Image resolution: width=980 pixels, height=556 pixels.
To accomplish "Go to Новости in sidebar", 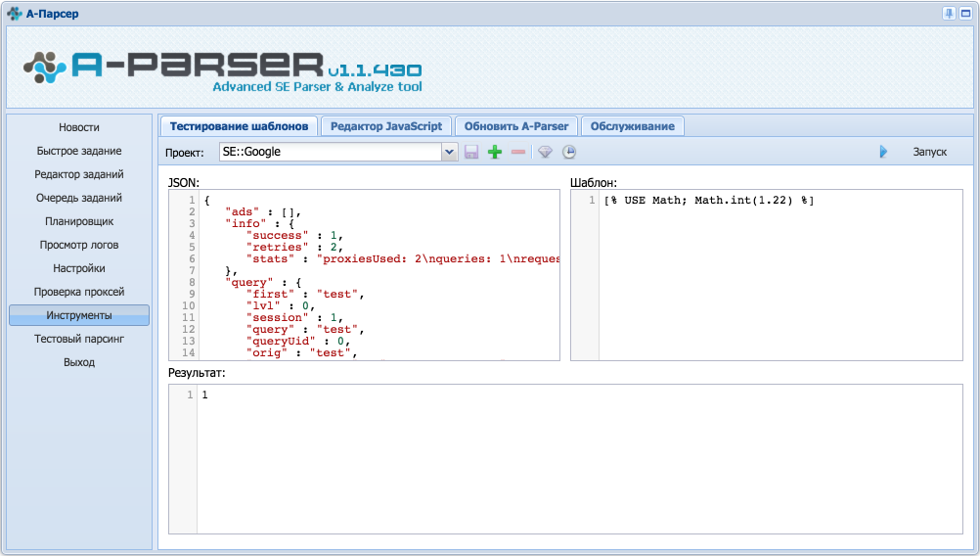I will click(x=79, y=127).
